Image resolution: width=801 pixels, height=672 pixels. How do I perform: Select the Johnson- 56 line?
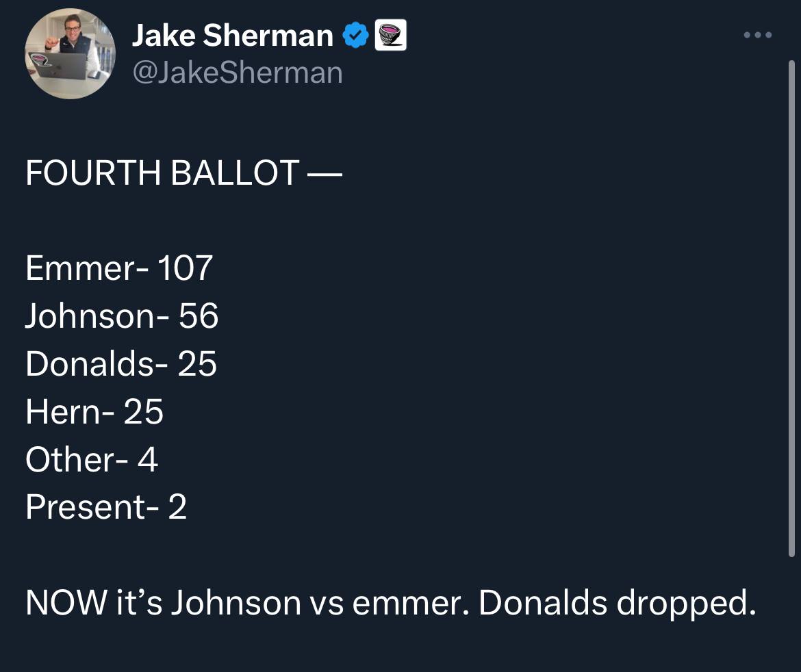[122, 315]
